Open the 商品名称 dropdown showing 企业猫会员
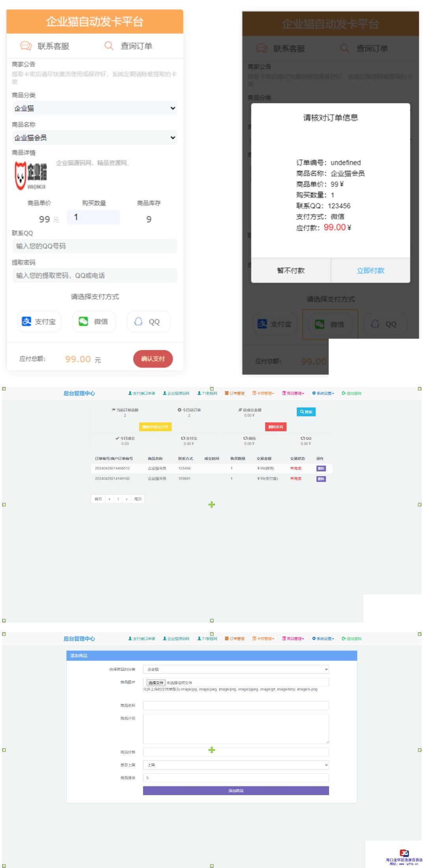 [95, 137]
